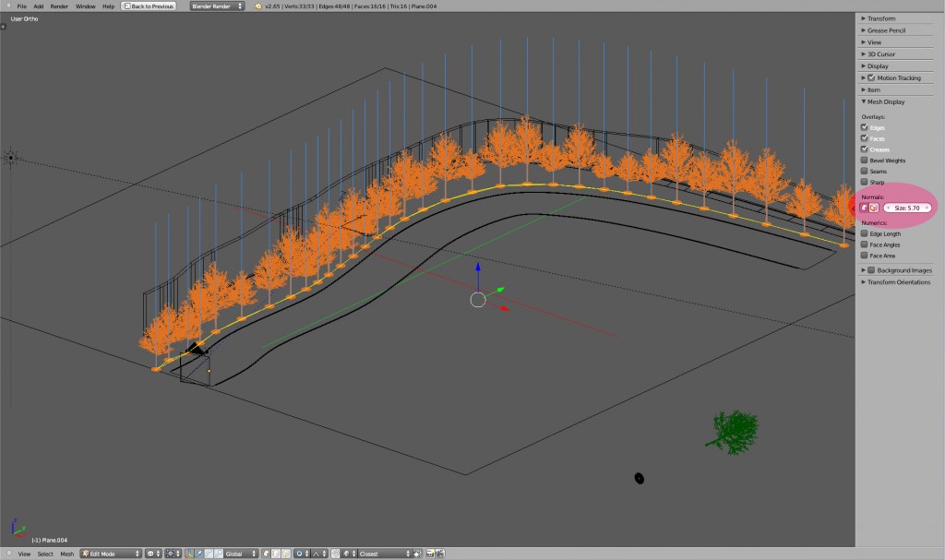Click the Back to Previous button

tap(148, 5)
